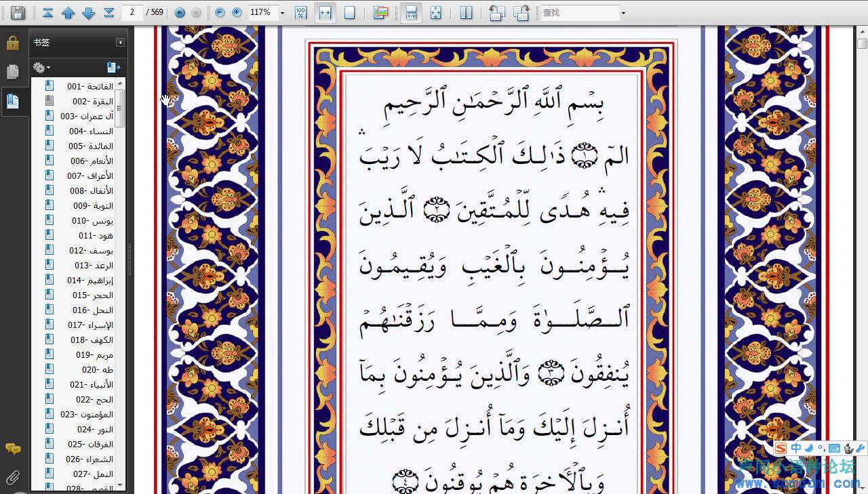Open bookmark 026 الشعراء
Image resolution: width=868 pixels, height=494 pixels.
coord(90,459)
